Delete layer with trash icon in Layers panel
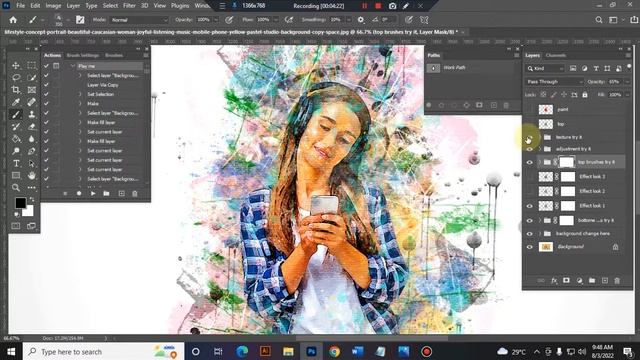640x360 pixels. 617,280
